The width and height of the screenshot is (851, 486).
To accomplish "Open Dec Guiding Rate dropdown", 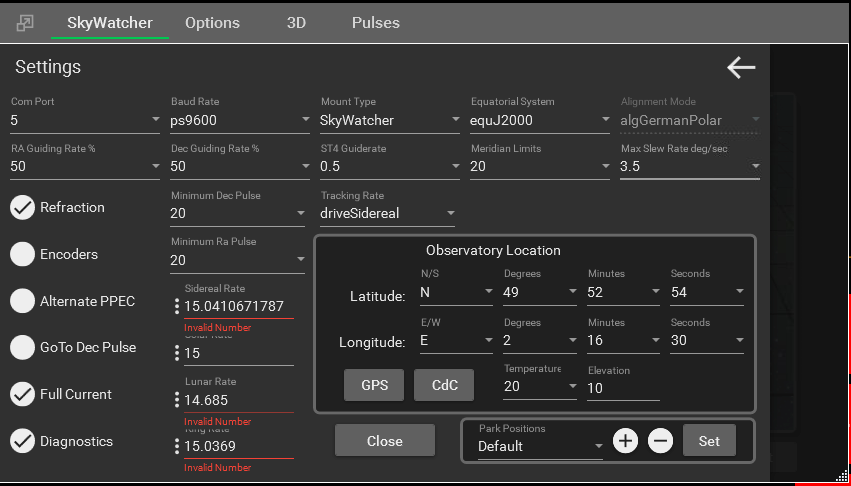I will click(x=240, y=166).
